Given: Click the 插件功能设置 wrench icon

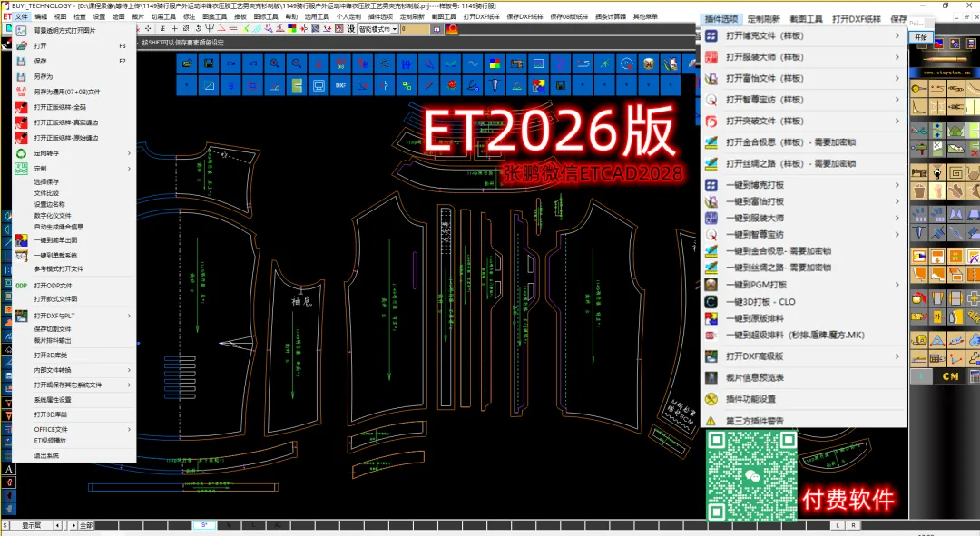Looking at the screenshot, I should 711,398.
